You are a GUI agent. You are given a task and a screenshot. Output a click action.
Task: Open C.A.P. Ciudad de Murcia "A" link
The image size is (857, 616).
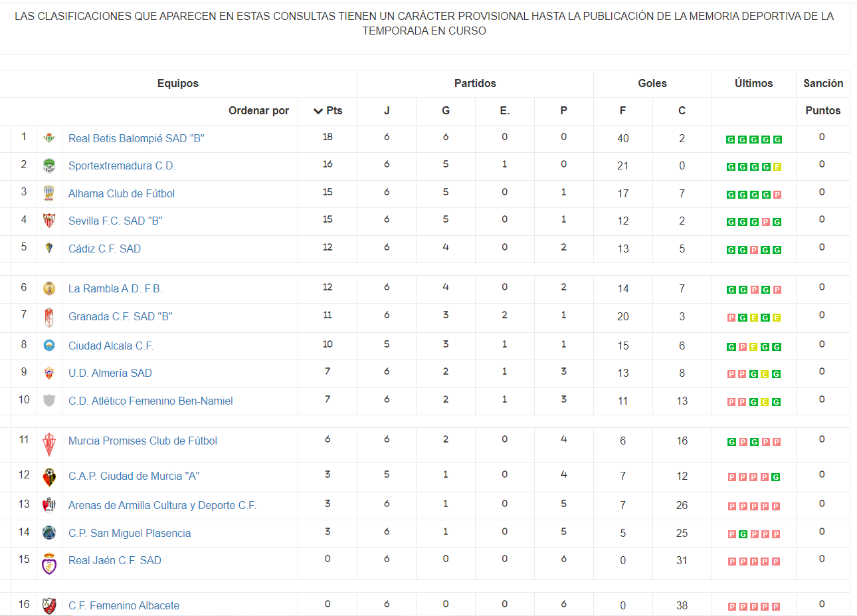pos(134,476)
